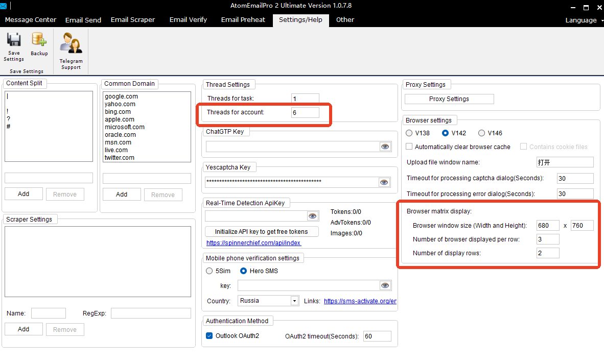Select apple.com in Common Domain list
604x364 pixels.
click(120, 119)
